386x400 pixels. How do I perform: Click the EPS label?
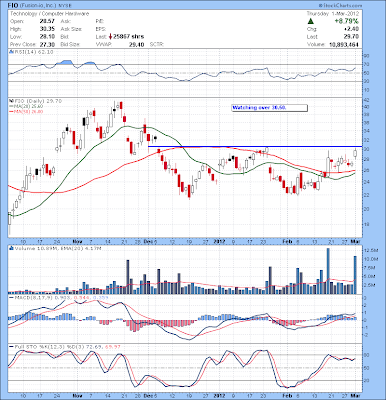100,29
